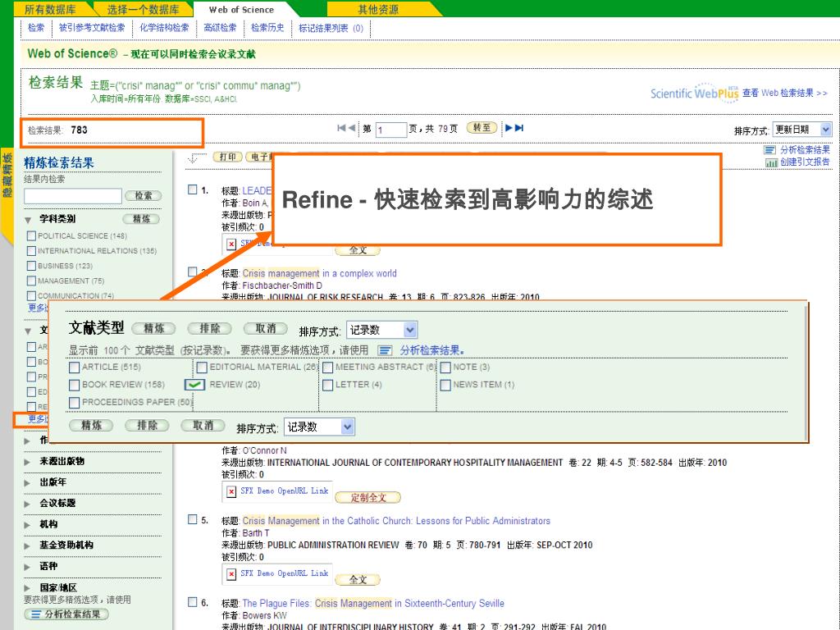Select result 1 checkbox

pyautogui.click(x=192, y=189)
